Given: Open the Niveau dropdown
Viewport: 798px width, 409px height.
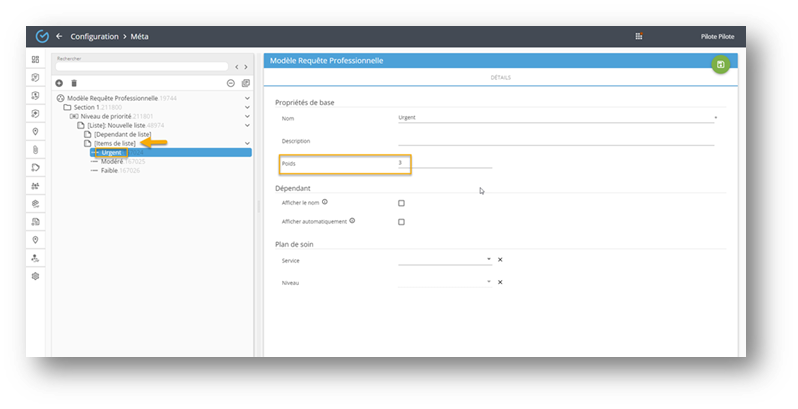Looking at the screenshot, I should [489, 283].
